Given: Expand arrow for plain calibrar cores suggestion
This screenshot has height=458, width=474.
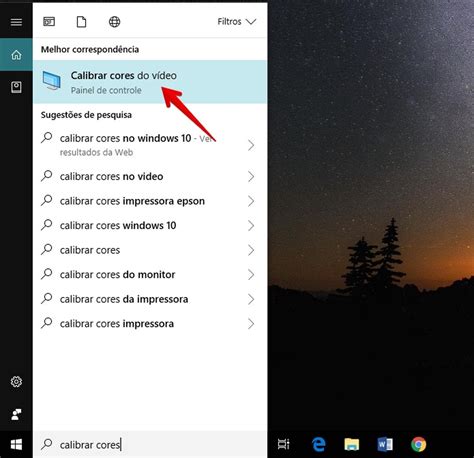Looking at the screenshot, I should point(251,250).
